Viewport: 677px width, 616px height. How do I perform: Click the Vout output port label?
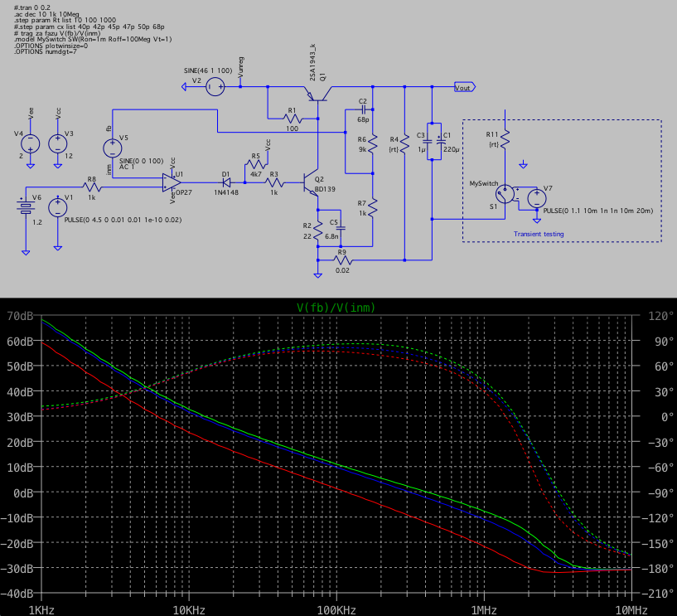(465, 87)
